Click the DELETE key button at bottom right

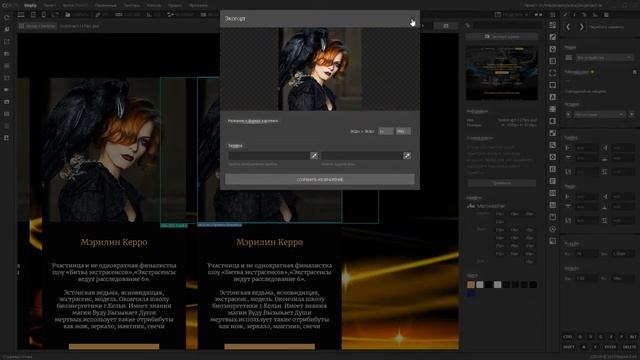point(629,347)
